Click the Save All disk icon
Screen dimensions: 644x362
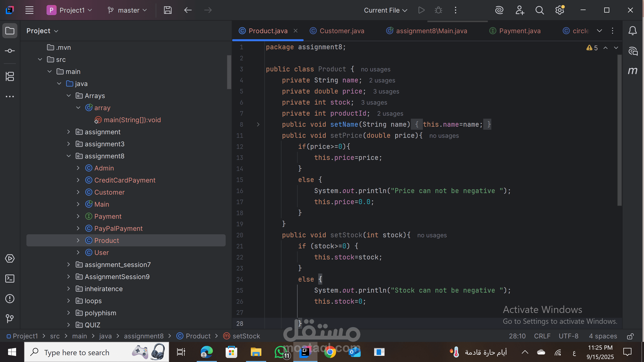click(168, 10)
